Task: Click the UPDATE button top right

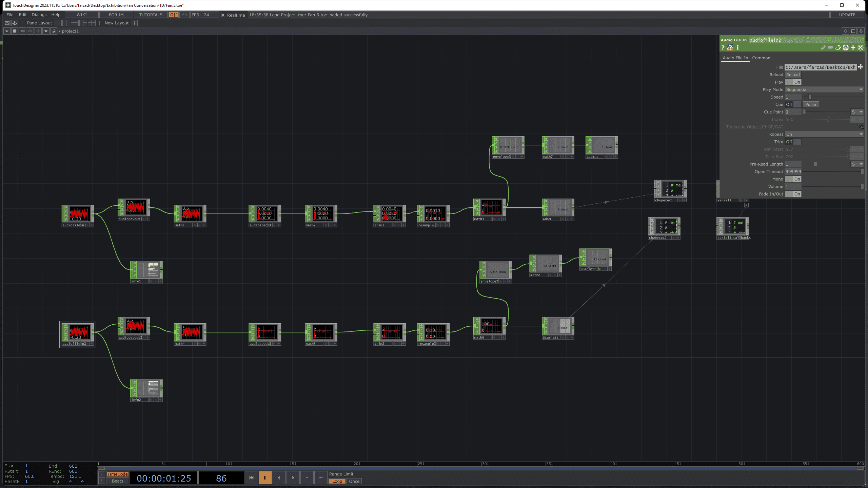Action: (x=848, y=14)
